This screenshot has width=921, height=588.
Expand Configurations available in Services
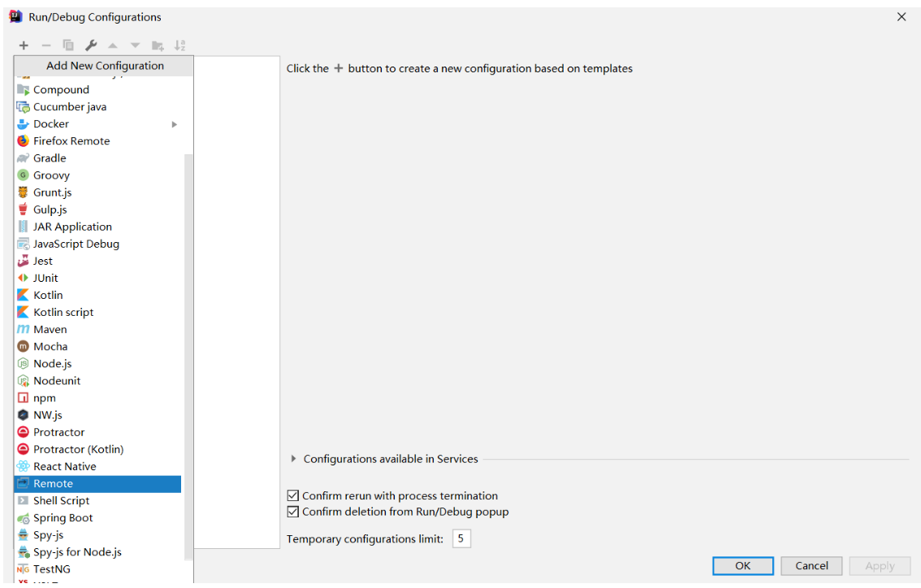point(293,459)
